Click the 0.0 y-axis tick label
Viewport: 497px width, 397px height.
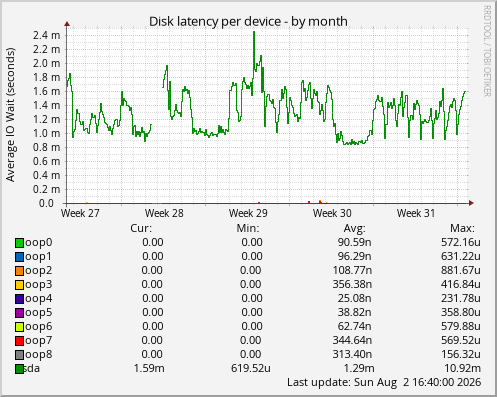pyautogui.click(x=46, y=203)
